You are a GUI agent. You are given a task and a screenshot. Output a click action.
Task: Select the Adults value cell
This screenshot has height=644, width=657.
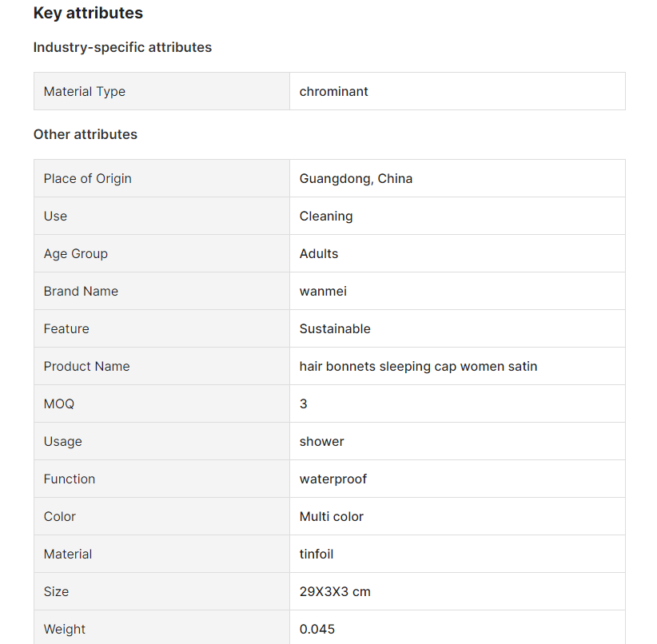pyautogui.click(x=457, y=253)
